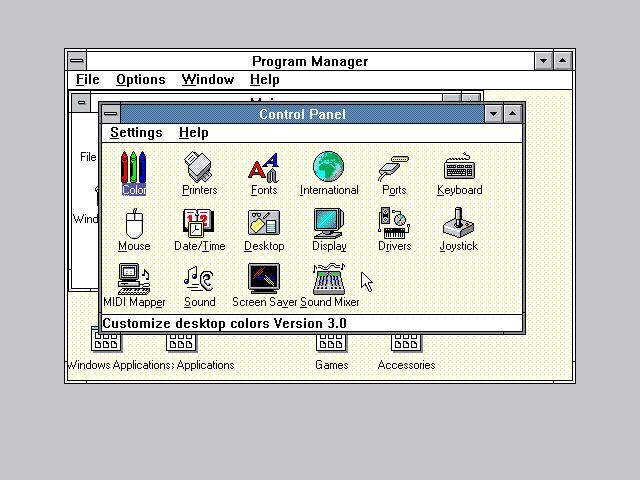This screenshot has height=480, width=640.
Task: Open the Help menu in Control Panel
Action: [193, 133]
